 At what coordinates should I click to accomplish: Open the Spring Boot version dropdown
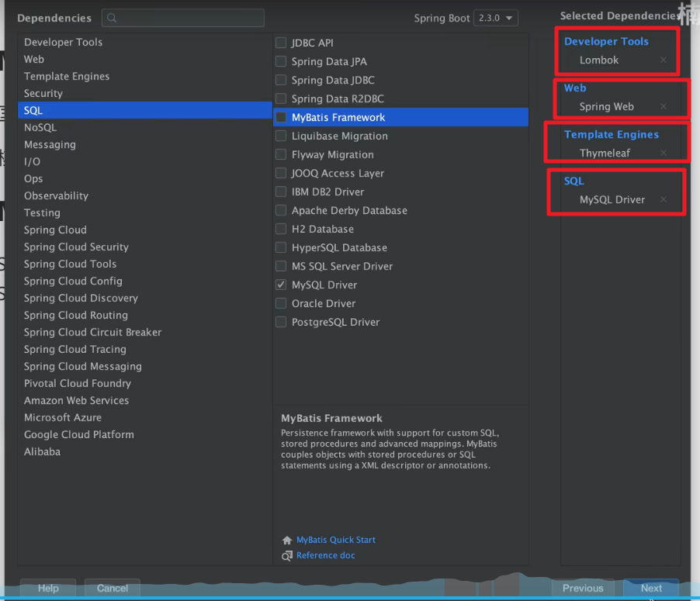(496, 18)
